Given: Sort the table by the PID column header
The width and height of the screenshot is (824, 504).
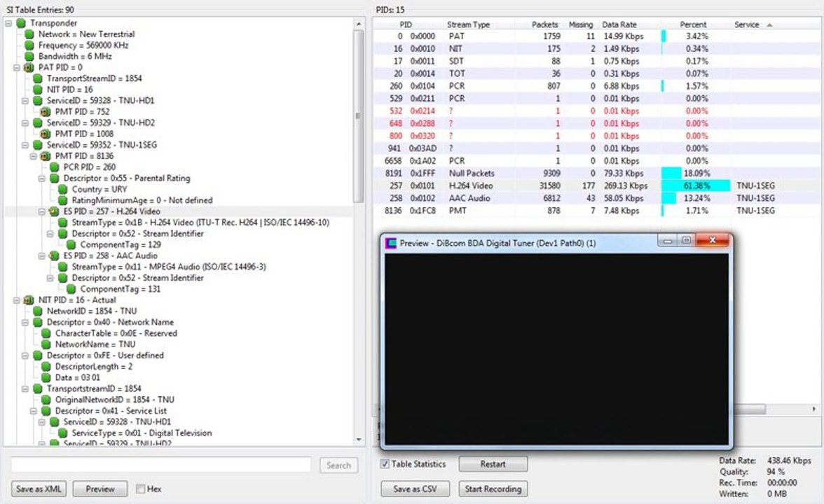Looking at the screenshot, I should [407, 24].
